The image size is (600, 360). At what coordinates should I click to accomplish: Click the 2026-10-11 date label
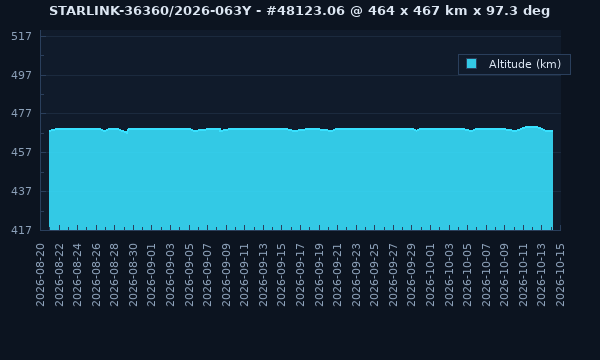523,275
